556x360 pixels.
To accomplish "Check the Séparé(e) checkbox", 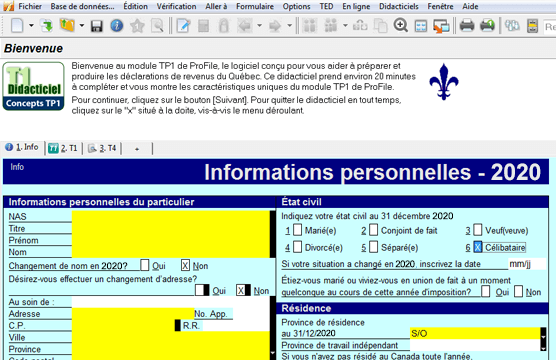I will pyautogui.click(x=373, y=247).
